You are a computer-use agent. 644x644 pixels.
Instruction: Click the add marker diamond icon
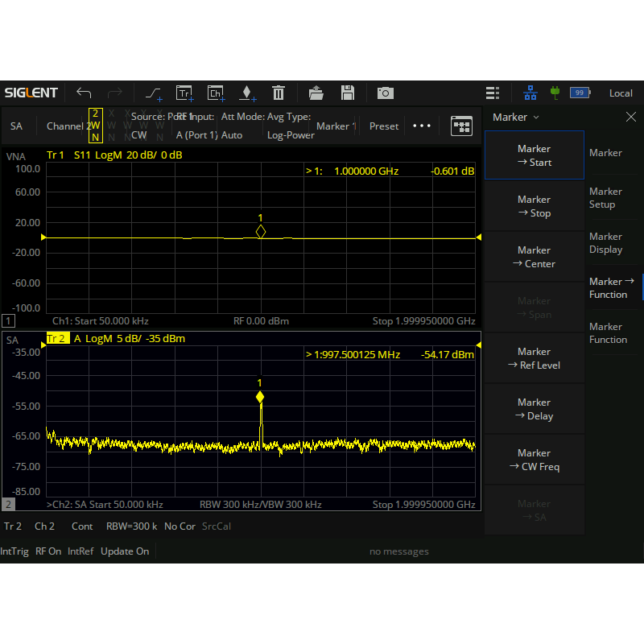(x=247, y=93)
